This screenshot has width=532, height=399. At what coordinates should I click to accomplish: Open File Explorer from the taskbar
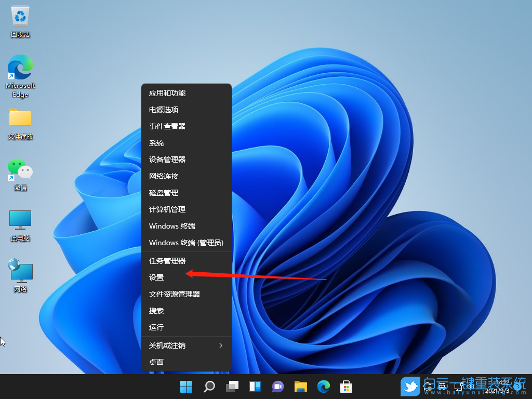tap(300, 387)
